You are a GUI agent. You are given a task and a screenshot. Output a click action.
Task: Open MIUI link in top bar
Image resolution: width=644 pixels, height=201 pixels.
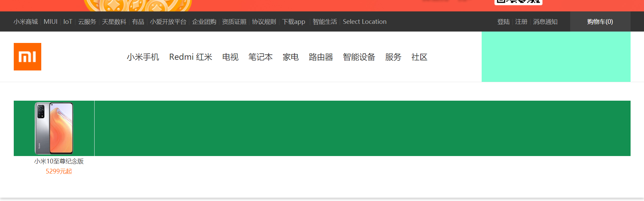point(51,22)
